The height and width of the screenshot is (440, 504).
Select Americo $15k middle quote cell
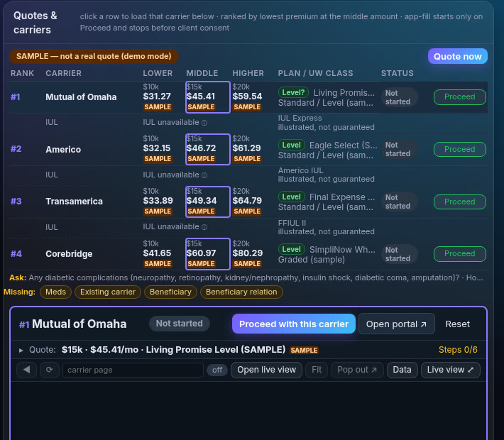pyautogui.click(x=208, y=149)
